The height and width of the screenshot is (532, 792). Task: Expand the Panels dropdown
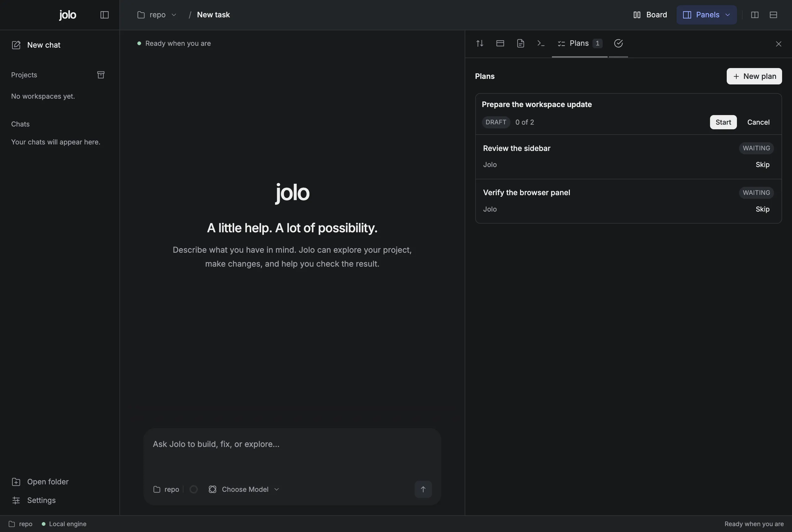[x=707, y=15]
